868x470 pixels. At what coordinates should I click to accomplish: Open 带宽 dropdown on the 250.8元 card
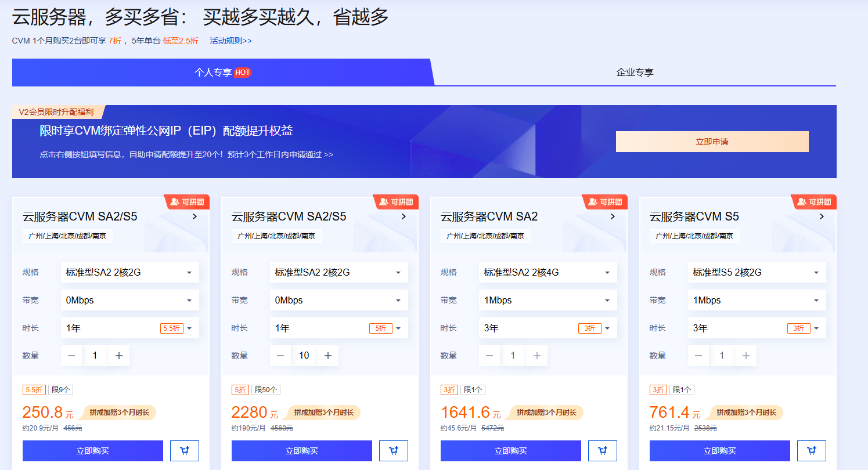coord(130,300)
